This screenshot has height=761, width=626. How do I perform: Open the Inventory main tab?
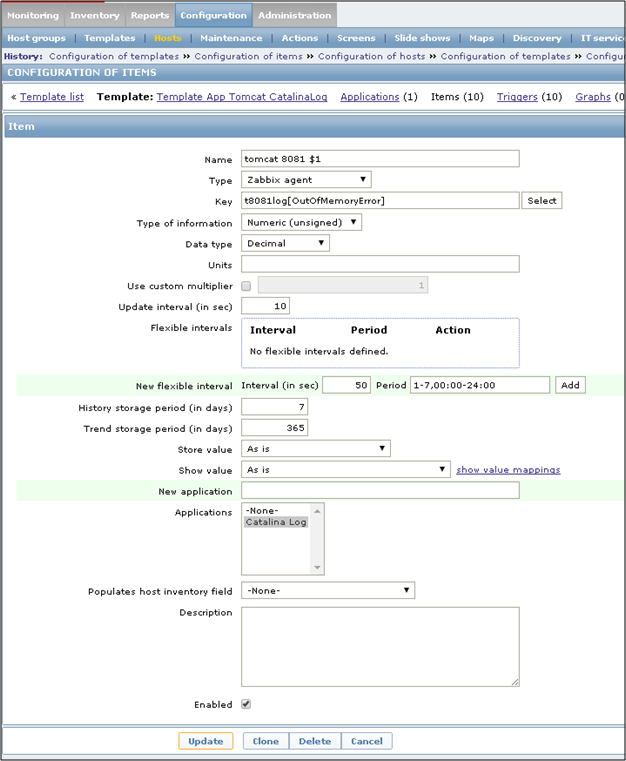click(x=95, y=15)
